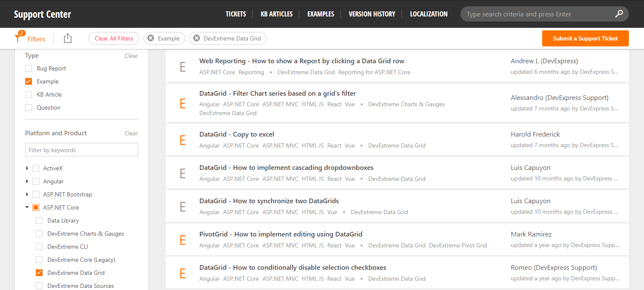Click the E icon for synchronize two DataGrids
Image resolution: width=644 pixels, height=290 pixels.
(182, 207)
